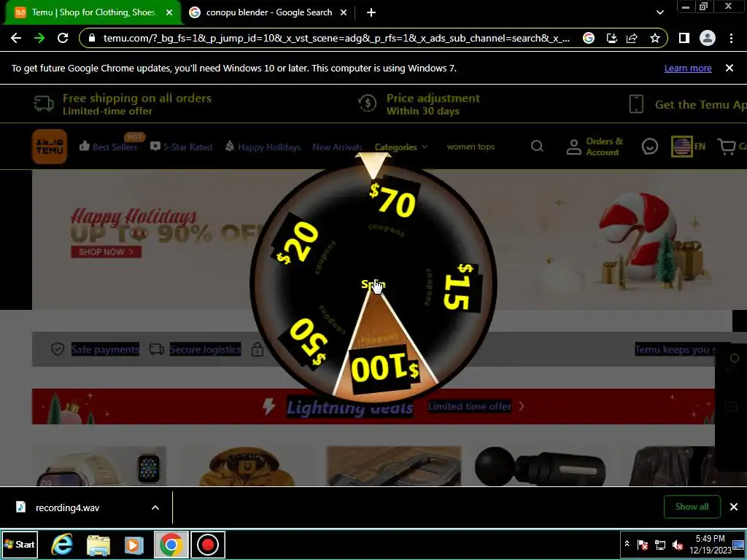Open the Temu support chat icon
Viewport: 747px width, 560px height.
click(x=650, y=147)
